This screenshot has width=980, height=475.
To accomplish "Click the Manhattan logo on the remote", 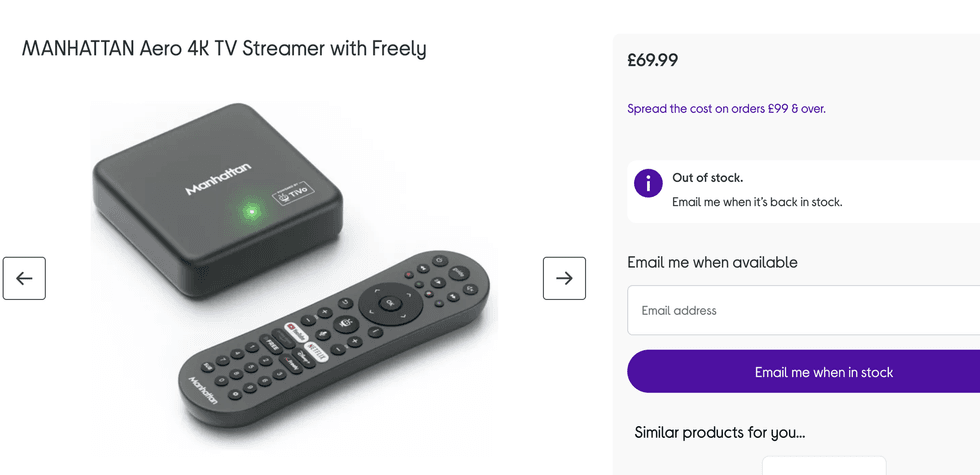I will click(203, 388).
